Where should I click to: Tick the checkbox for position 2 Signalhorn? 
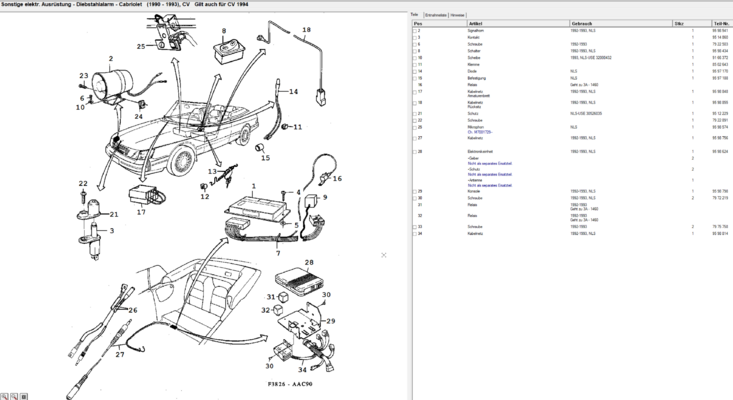(x=415, y=31)
